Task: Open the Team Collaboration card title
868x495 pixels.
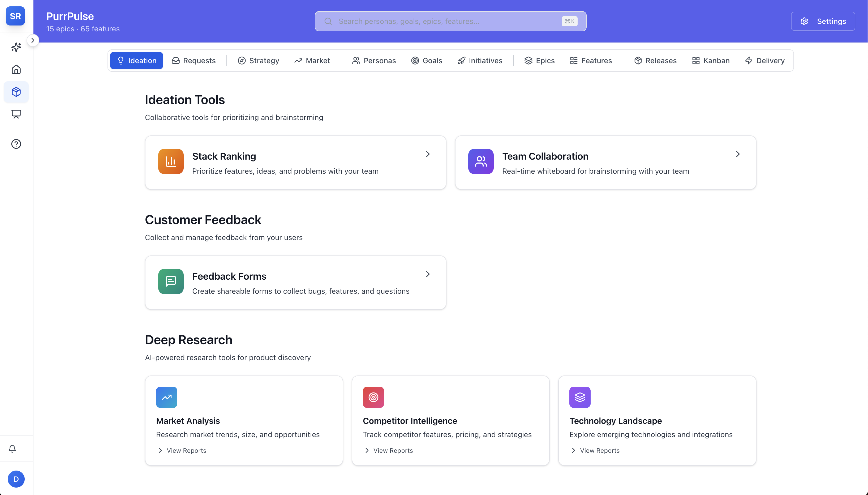Action: (545, 156)
